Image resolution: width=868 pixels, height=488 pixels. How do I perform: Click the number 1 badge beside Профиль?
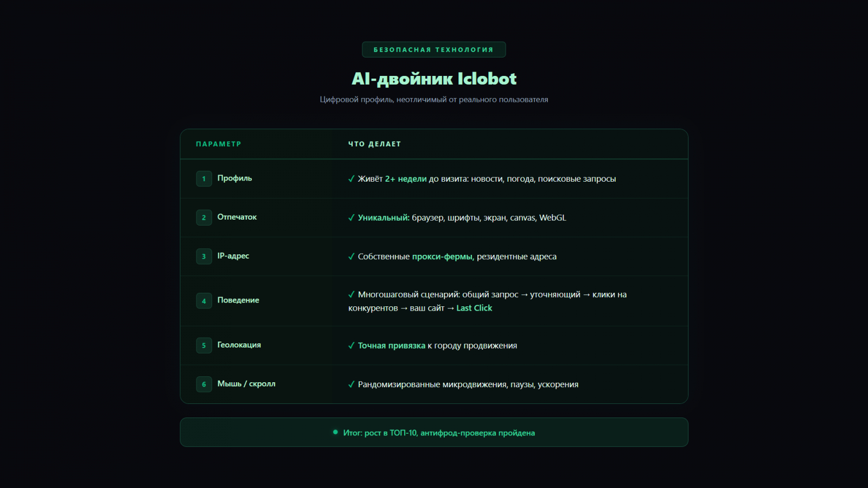204,178
